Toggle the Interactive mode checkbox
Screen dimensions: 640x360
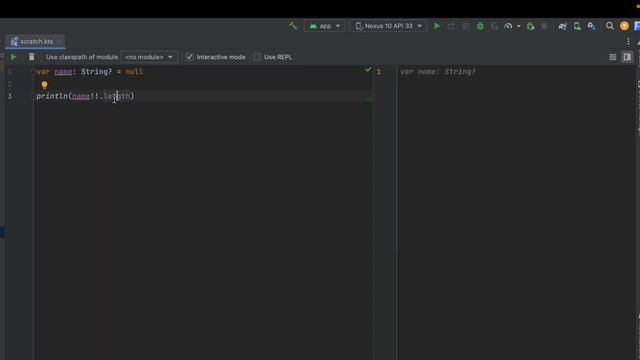tap(189, 57)
